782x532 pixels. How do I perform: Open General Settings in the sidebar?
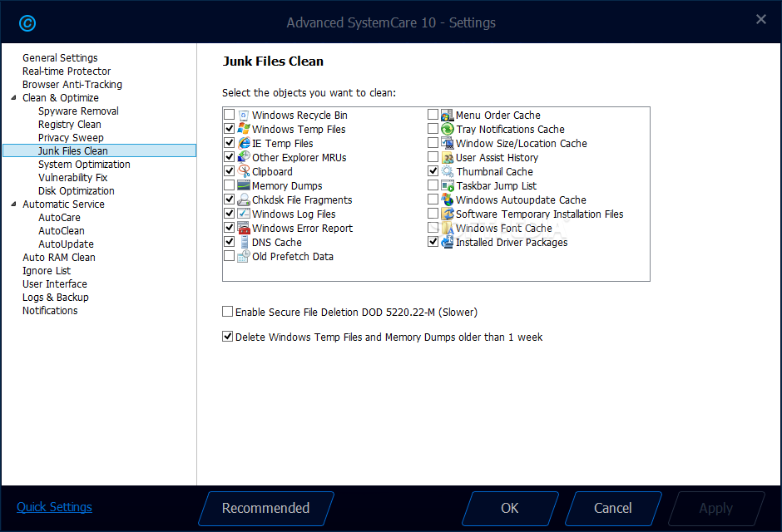click(60, 58)
